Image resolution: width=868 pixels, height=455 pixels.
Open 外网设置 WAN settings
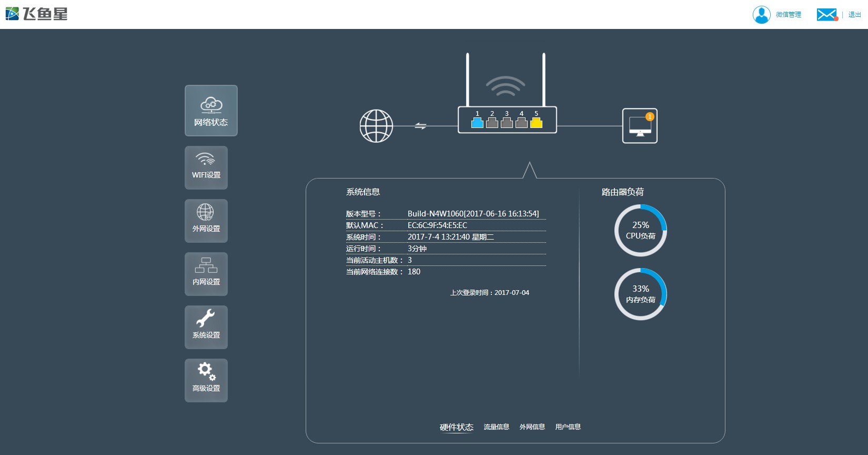206,221
